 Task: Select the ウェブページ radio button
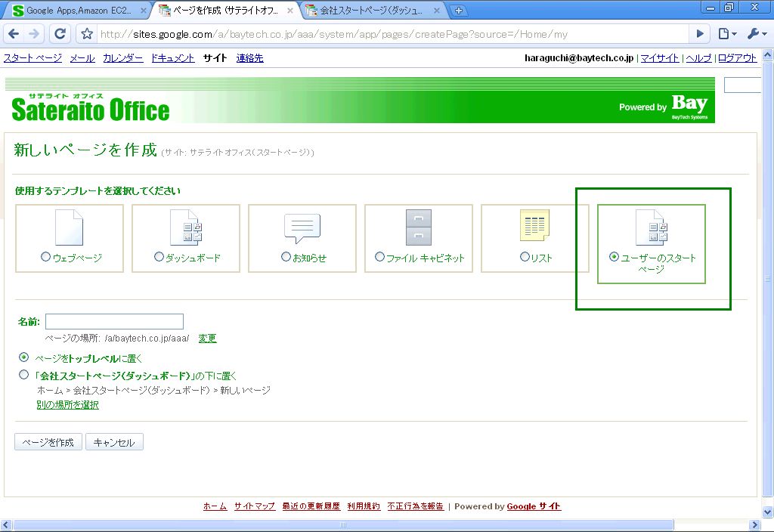click(45, 257)
